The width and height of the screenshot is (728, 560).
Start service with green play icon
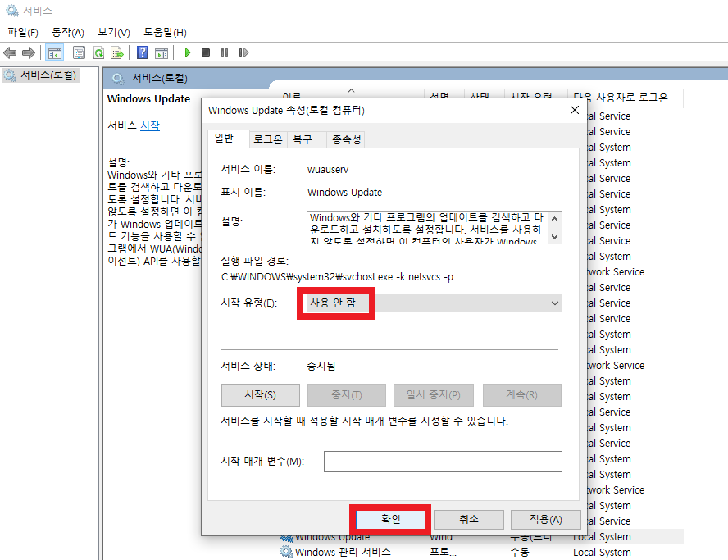pos(188,52)
